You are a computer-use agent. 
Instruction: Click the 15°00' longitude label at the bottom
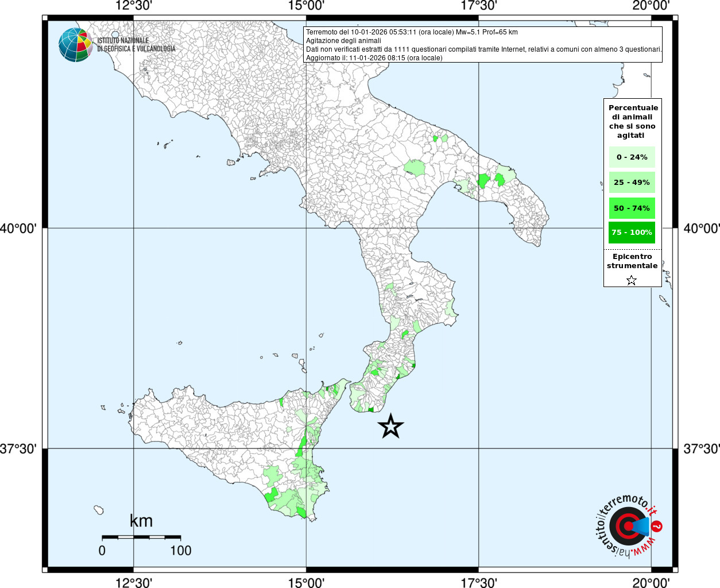306,583
